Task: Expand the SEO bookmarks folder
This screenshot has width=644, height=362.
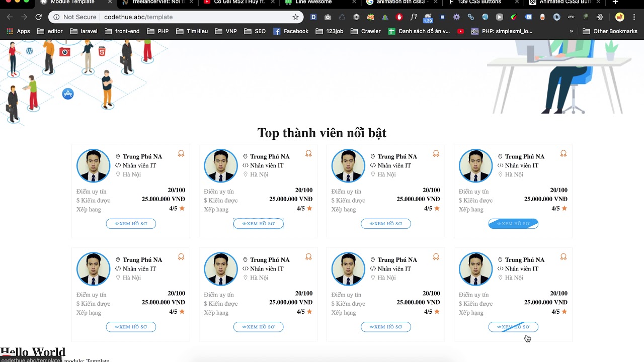Action: coord(255,31)
